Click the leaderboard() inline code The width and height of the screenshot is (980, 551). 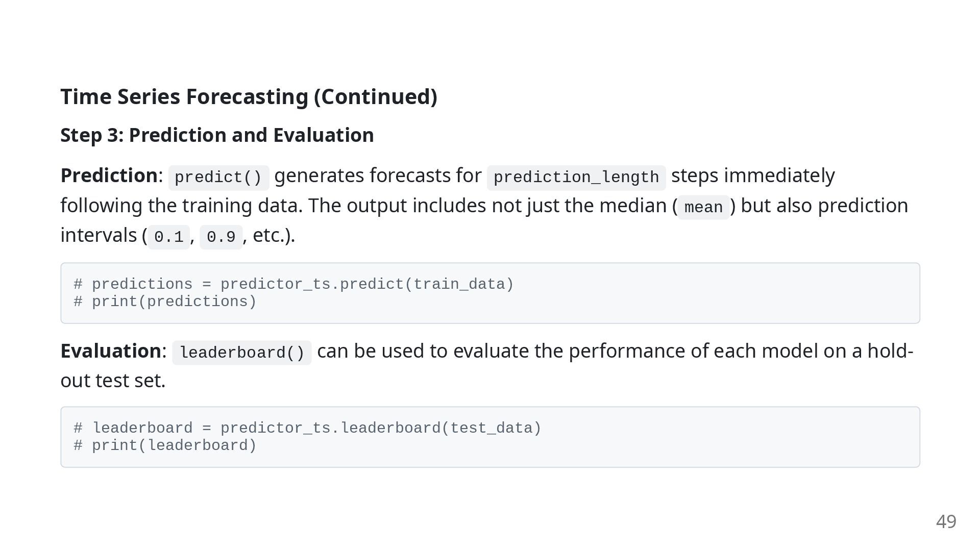(x=242, y=353)
